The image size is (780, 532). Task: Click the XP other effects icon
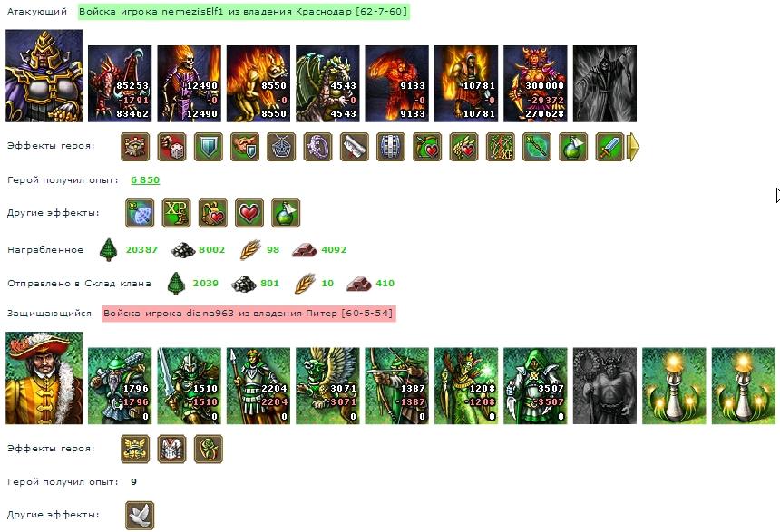pyautogui.click(x=176, y=213)
